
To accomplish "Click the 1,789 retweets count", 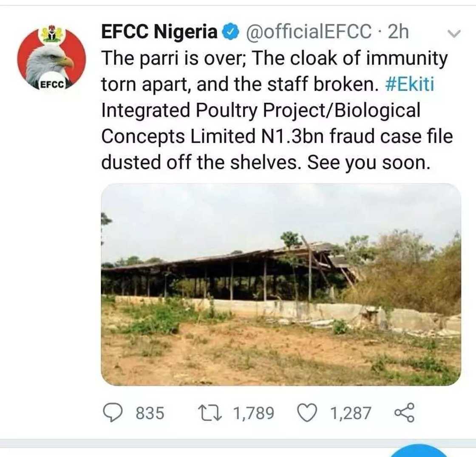I will click(x=254, y=413).
